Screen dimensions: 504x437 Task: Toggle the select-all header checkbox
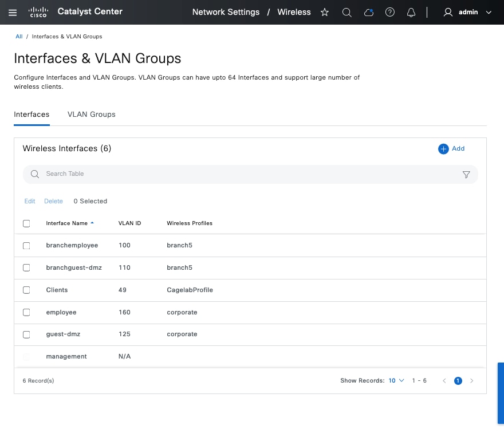point(26,223)
